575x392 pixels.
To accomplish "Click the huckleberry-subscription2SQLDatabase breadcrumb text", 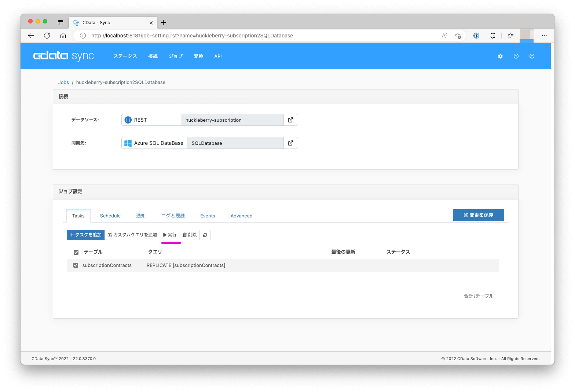I will tap(121, 83).
